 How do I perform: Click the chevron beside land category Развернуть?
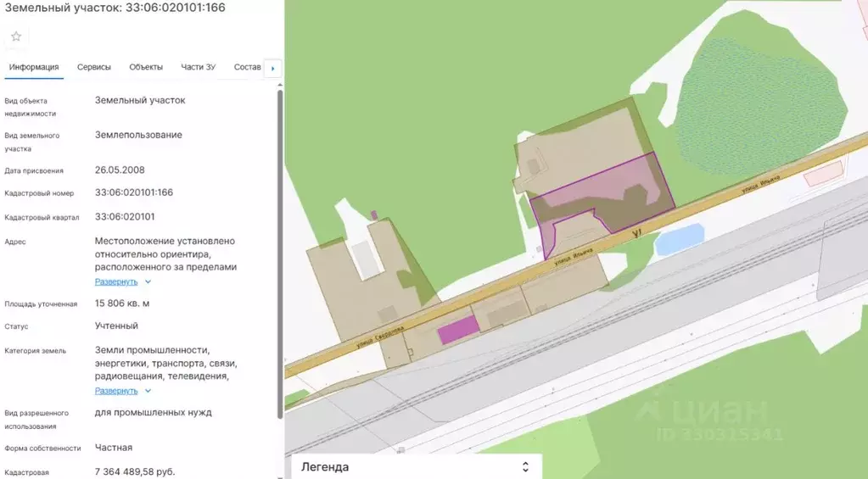(148, 391)
